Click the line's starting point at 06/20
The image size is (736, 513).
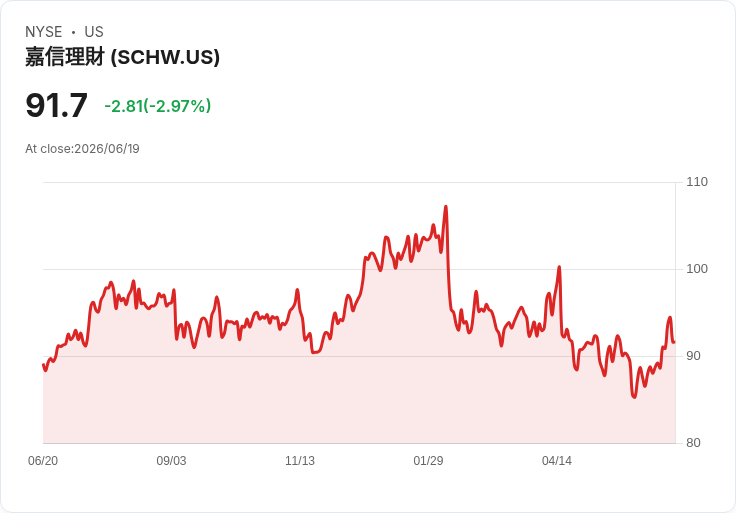point(43,365)
